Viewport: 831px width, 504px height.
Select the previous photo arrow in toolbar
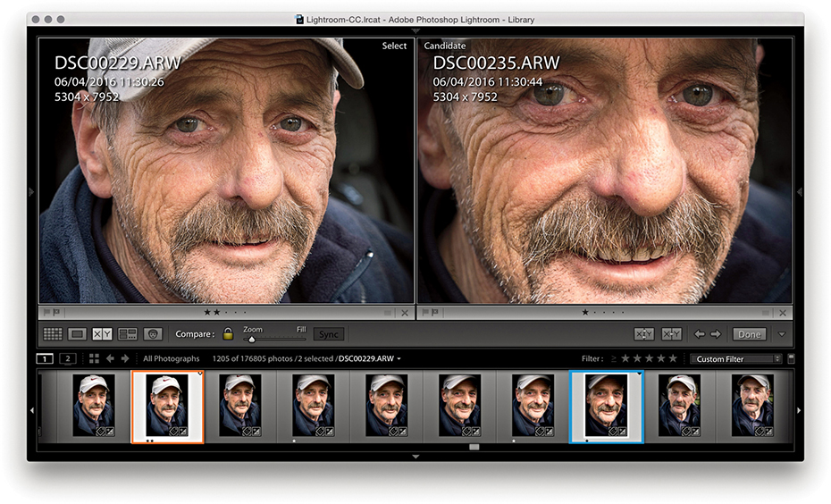(700, 334)
